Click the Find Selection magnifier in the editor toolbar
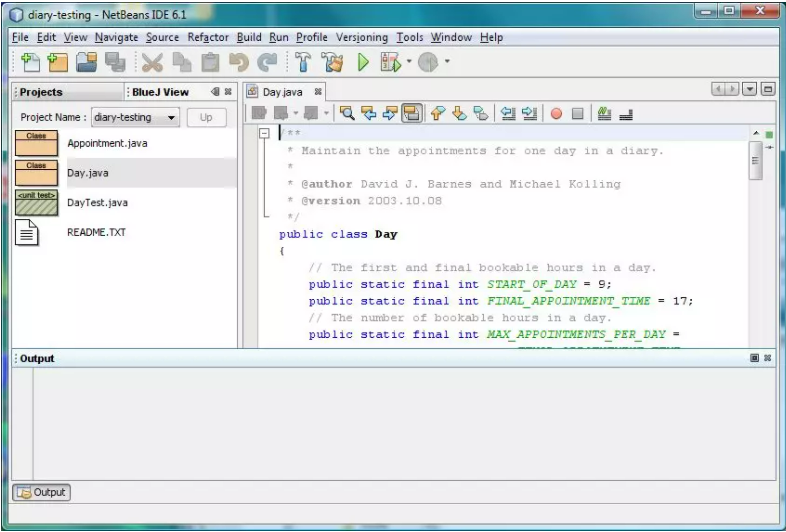Viewport: 786px width, 532px height. 347,113
